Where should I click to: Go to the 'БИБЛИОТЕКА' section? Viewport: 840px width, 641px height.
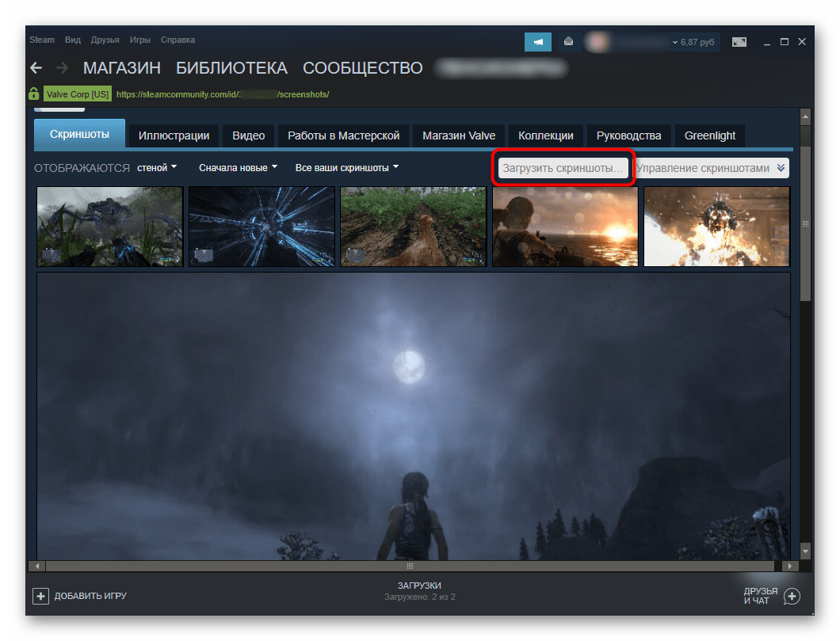pos(231,68)
